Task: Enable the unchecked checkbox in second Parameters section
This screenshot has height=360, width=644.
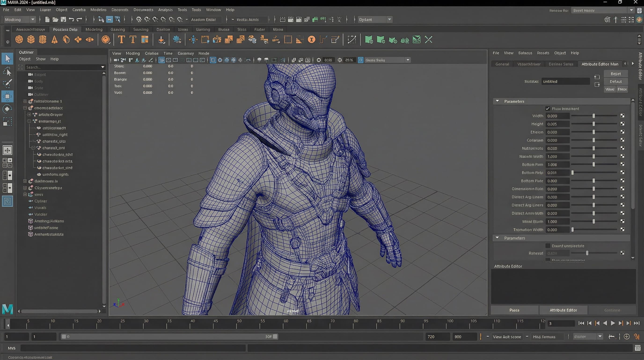Action: point(548,246)
